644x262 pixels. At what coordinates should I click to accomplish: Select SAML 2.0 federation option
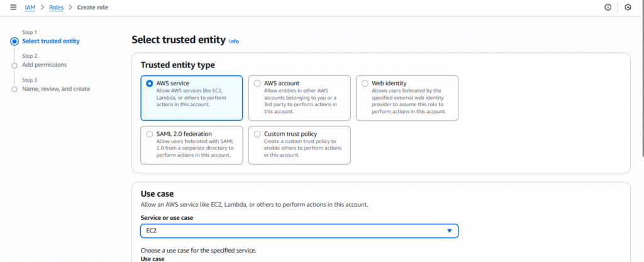point(150,134)
